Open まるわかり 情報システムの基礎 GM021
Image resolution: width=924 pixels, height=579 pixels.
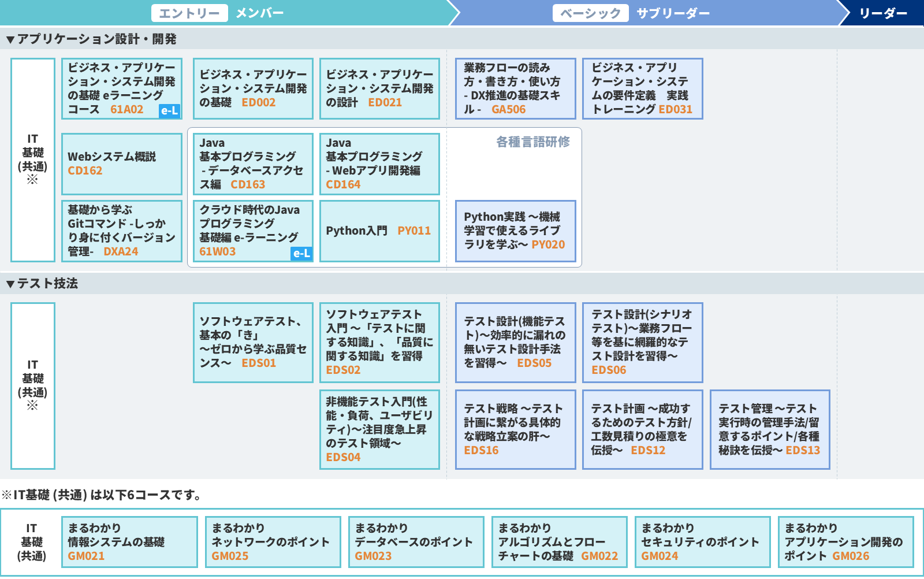tap(129, 542)
